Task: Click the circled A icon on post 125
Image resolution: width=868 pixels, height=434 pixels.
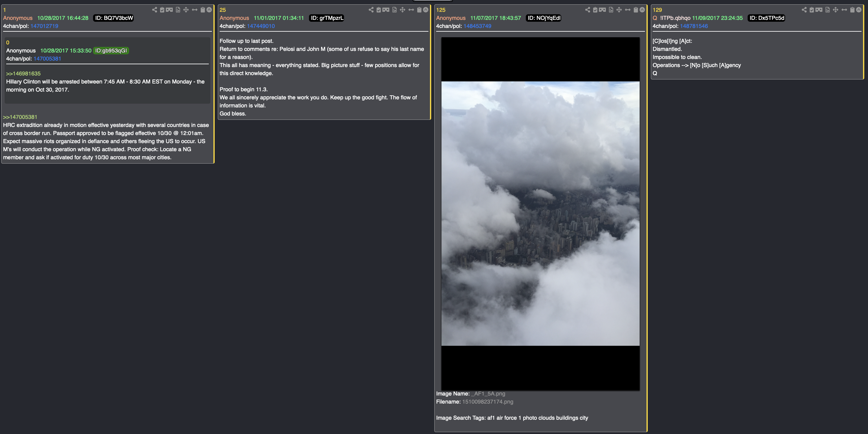Action: [642, 10]
